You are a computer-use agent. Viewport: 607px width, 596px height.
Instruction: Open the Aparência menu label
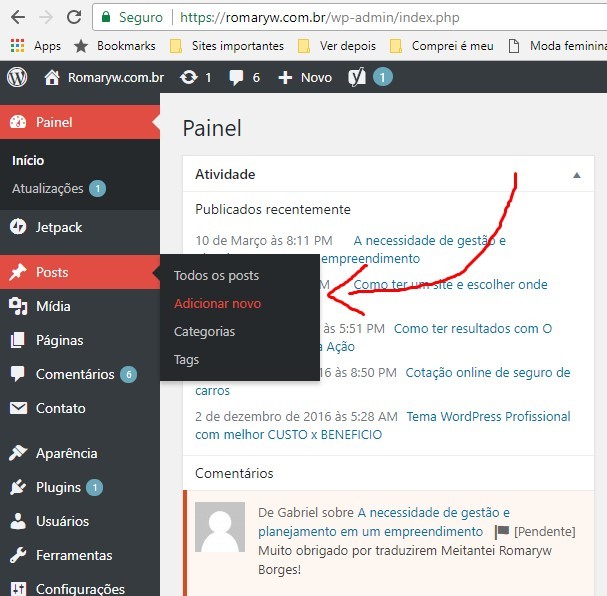point(67,453)
